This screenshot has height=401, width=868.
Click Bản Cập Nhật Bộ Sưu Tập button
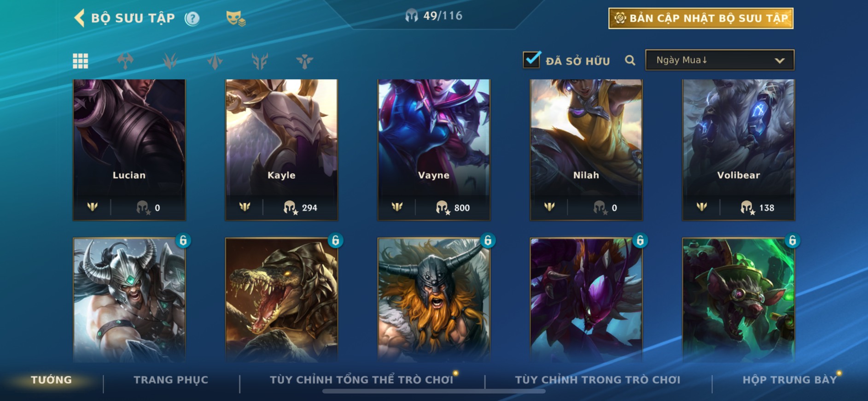tap(700, 18)
